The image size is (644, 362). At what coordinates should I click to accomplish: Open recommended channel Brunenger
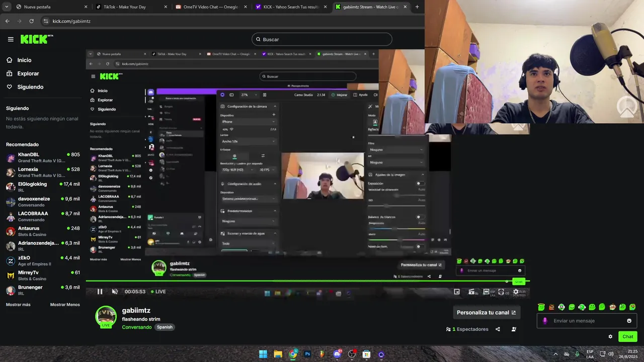[43, 290]
